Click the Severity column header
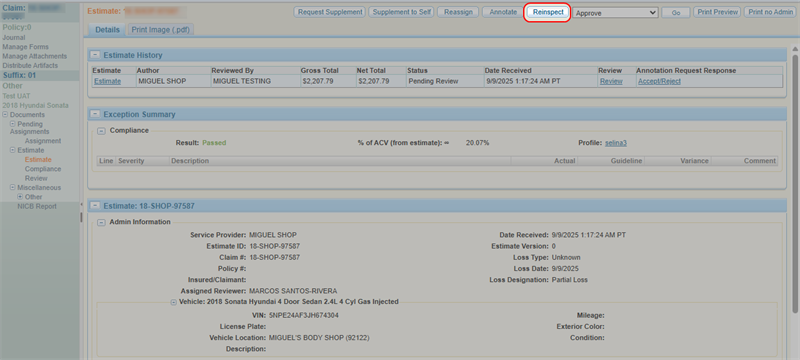This screenshot has width=800, height=360. point(131,161)
